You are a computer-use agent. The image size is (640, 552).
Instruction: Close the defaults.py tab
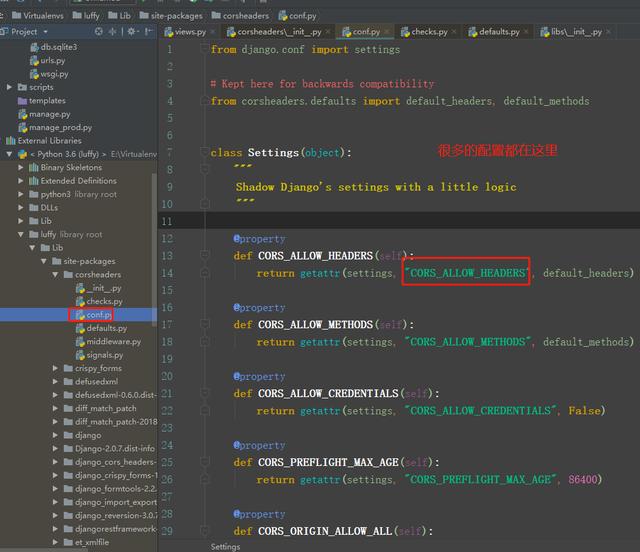pos(526,32)
